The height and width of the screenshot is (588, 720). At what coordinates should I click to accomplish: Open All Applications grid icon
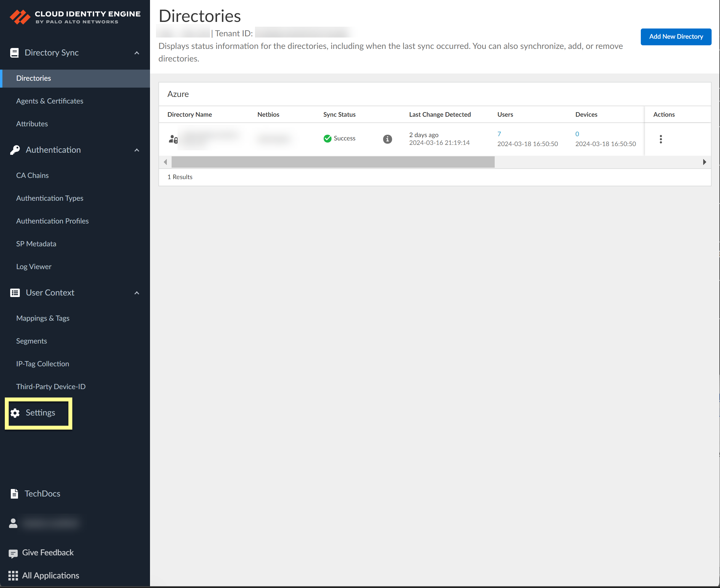[13, 575]
